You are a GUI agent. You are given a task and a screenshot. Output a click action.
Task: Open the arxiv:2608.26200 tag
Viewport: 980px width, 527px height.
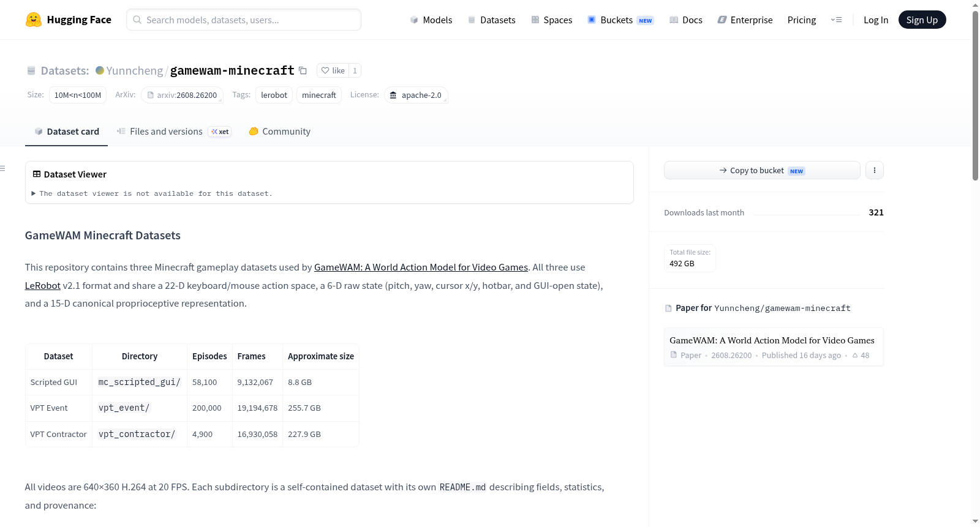[183, 95]
